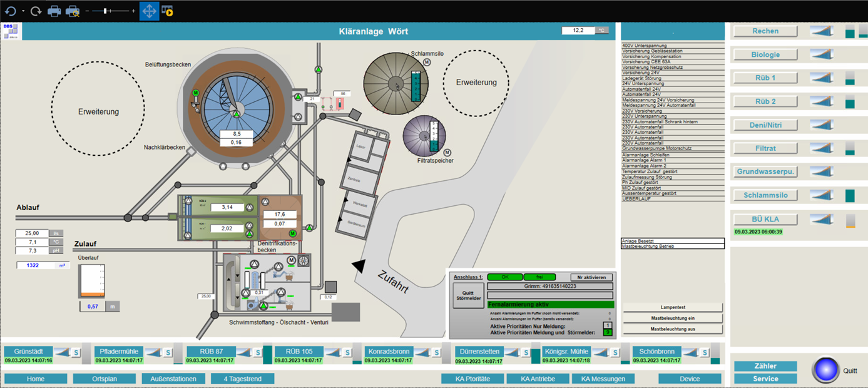Toggle the pan/move tool in toolbar
868x388 pixels.
tap(149, 11)
